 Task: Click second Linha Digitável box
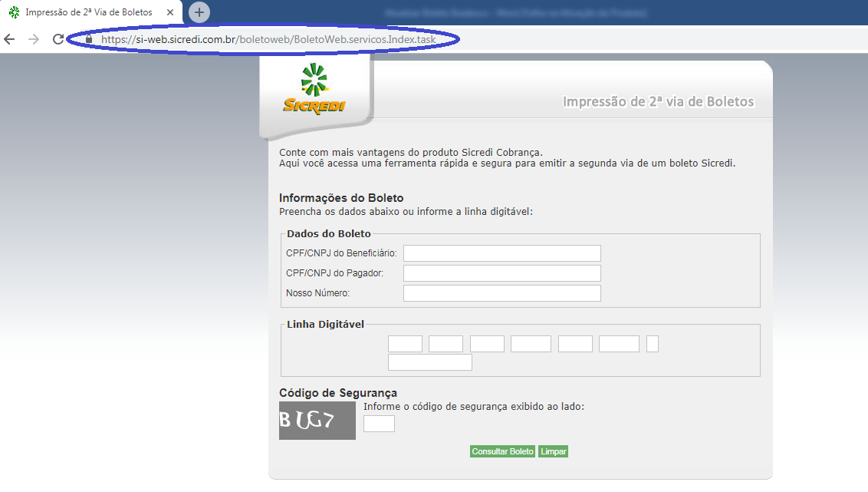tap(446, 344)
